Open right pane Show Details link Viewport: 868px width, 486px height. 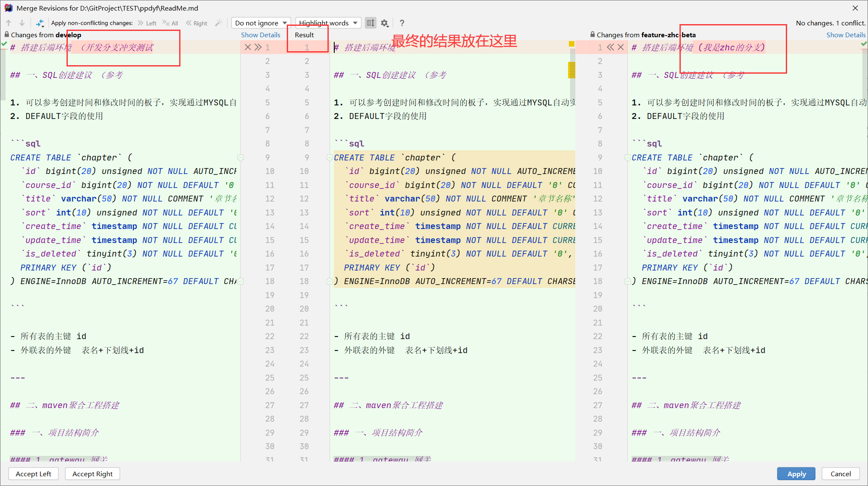pyautogui.click(x=846, y=35)
